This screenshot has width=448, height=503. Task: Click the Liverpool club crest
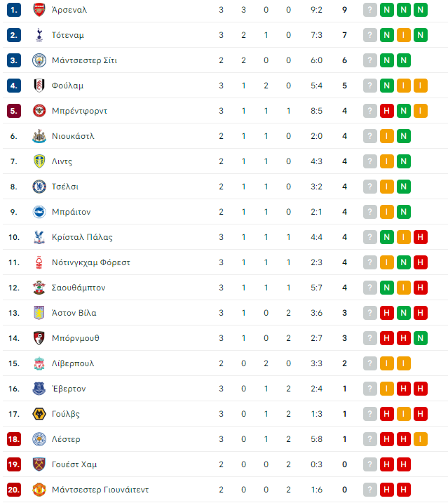39,363
